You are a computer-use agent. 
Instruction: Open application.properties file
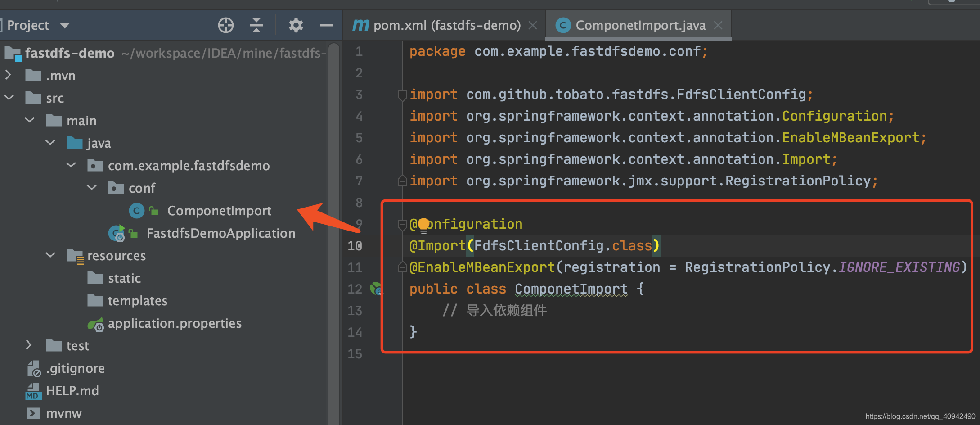(x=175, y=323)
